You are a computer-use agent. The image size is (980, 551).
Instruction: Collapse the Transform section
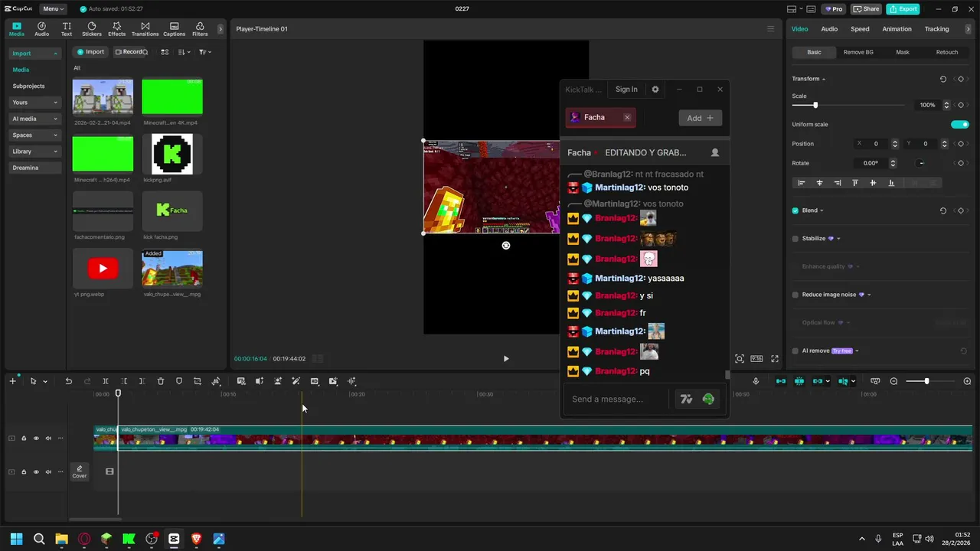(824, 79)
